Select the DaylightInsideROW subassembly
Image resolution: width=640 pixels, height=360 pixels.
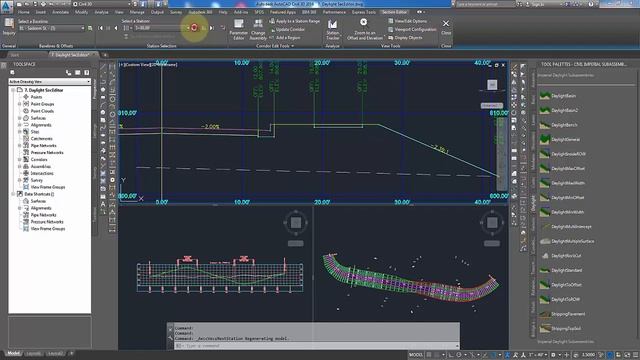pyautogui.click(x=562, y=154)
